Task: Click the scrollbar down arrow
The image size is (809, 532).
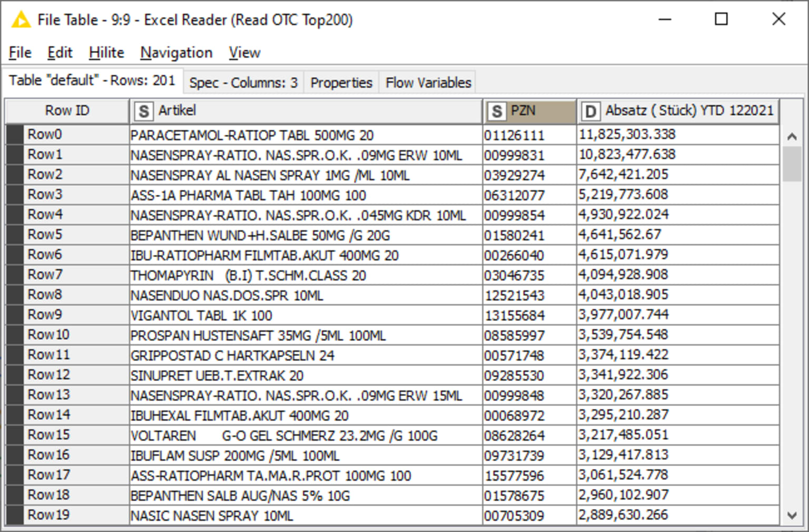Action: (x=792, y=515)
